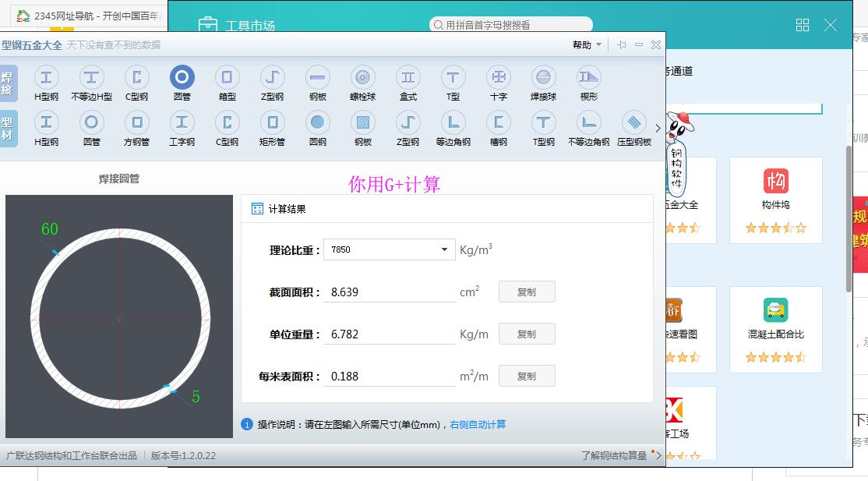Open the 盒式 section icon
Viewport: 868px width, 481px height.
click(x=408, y=78)
